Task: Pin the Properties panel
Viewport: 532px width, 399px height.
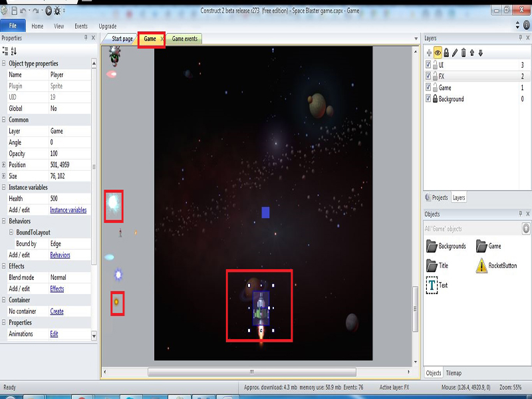Action: pos(86,38)
